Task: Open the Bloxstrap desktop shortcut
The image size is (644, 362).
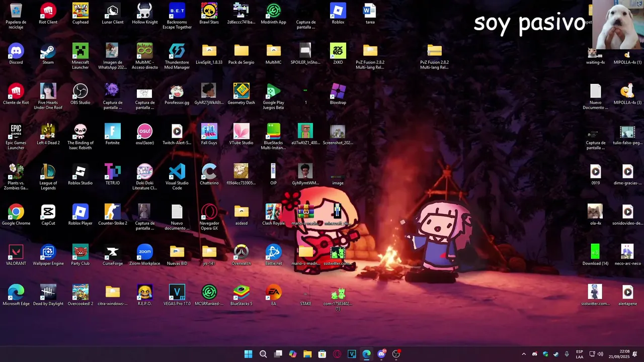Action: pyautogui.click(x=338, y=94)
